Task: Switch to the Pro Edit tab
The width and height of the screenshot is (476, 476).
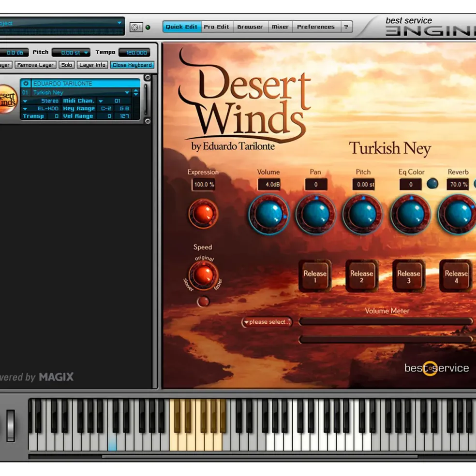Action: coord(216,27)
